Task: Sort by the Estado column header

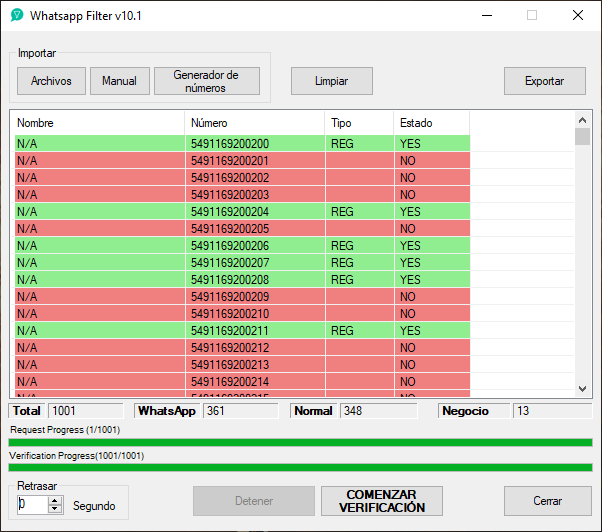Action: coord(432,123)
